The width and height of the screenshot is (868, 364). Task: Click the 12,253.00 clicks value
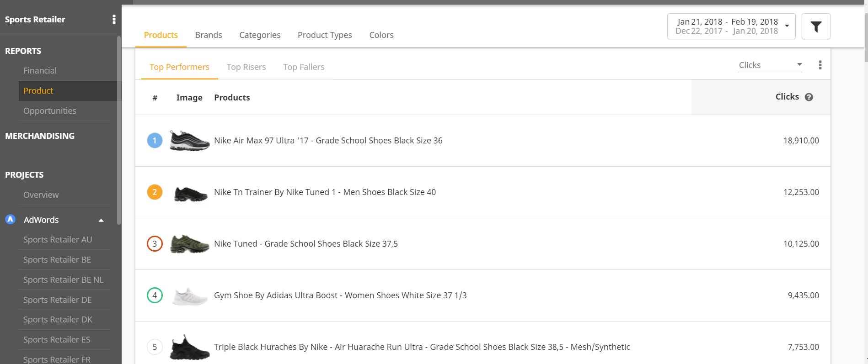coord(801,192)
